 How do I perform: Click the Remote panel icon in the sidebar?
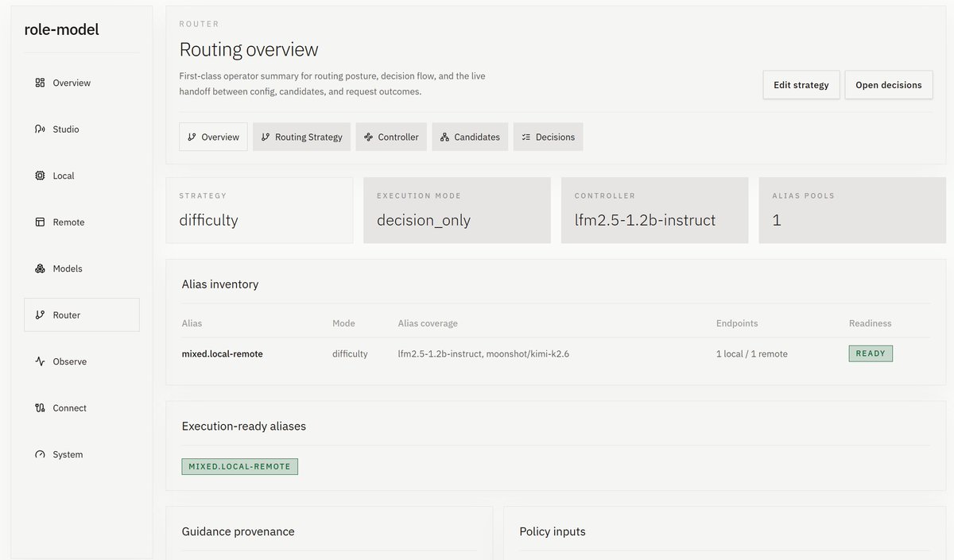point(40,222)
